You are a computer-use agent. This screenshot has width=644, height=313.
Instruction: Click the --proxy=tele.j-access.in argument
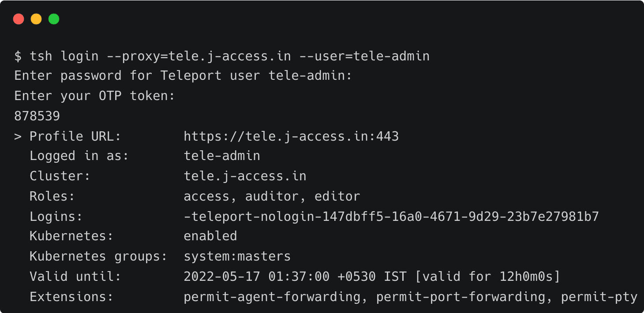pyautogui.click(x=198, y=56)
